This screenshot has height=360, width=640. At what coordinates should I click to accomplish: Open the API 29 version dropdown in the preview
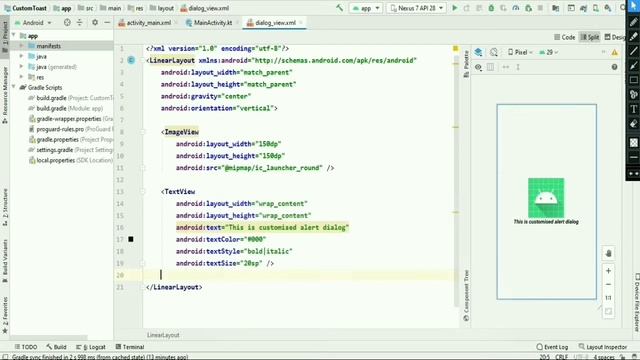[549, 52]
